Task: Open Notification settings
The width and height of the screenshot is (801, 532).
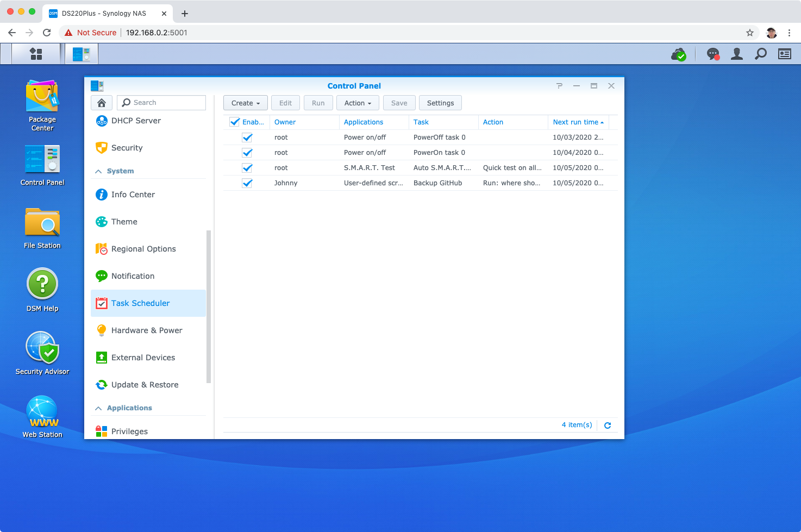Action: pyautogui.click(x=148, y=276)
